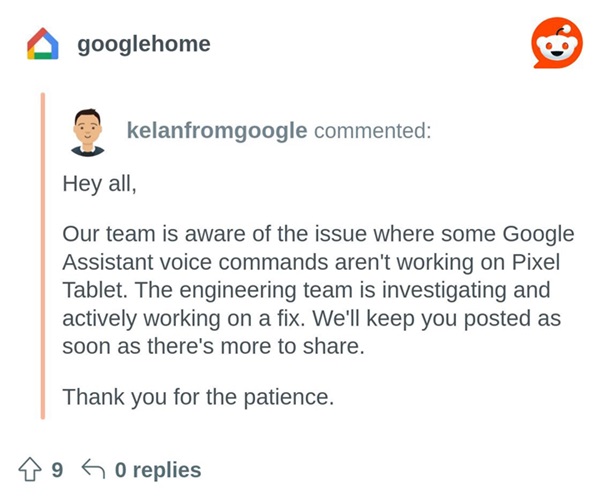600x503 pixels.
Task: Open the googlehome subreddit name
Action: [143, 45]
